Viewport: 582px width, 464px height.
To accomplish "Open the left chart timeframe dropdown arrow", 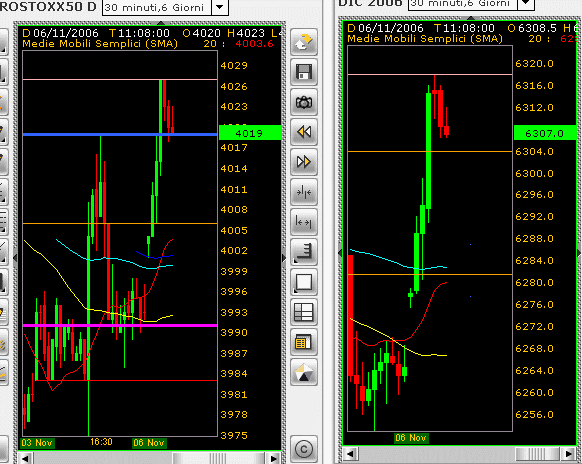I will tap(220, 7).
